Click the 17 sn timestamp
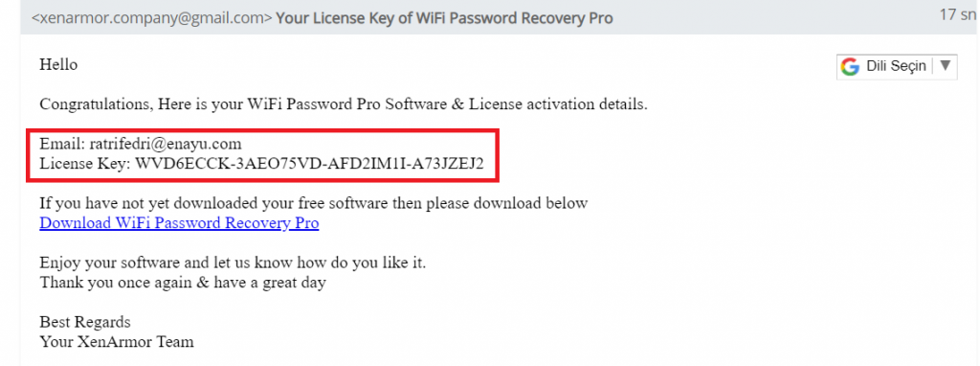This screenshot has width=980, height=366. [958, 15]
